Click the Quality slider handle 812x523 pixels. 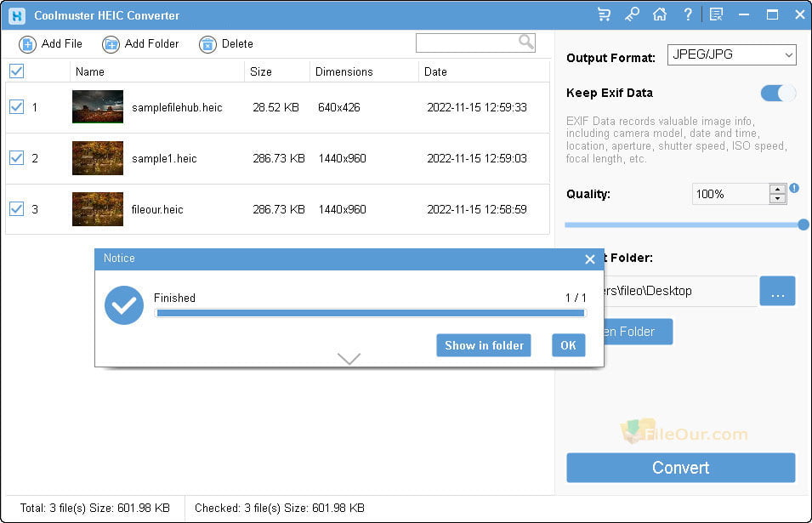point(803,225)
